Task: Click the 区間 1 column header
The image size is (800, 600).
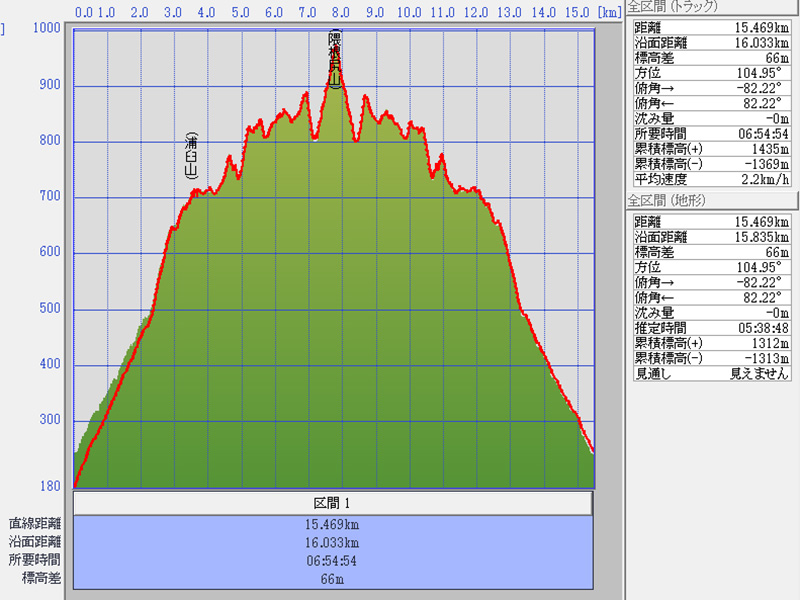Action: (333, 503)
